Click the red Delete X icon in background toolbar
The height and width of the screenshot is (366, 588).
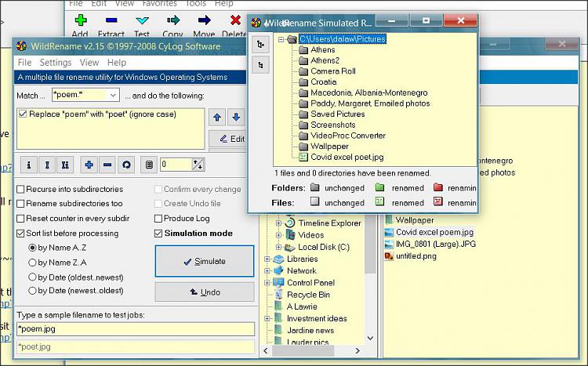tap(235, 20)
